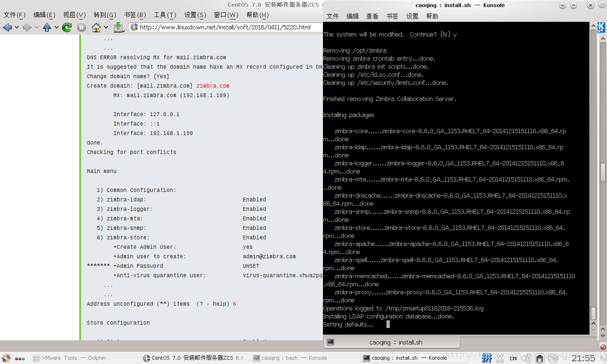The image size is (607, 364).
Task: Click the site favicon in address bar
Action: point(134,27)
